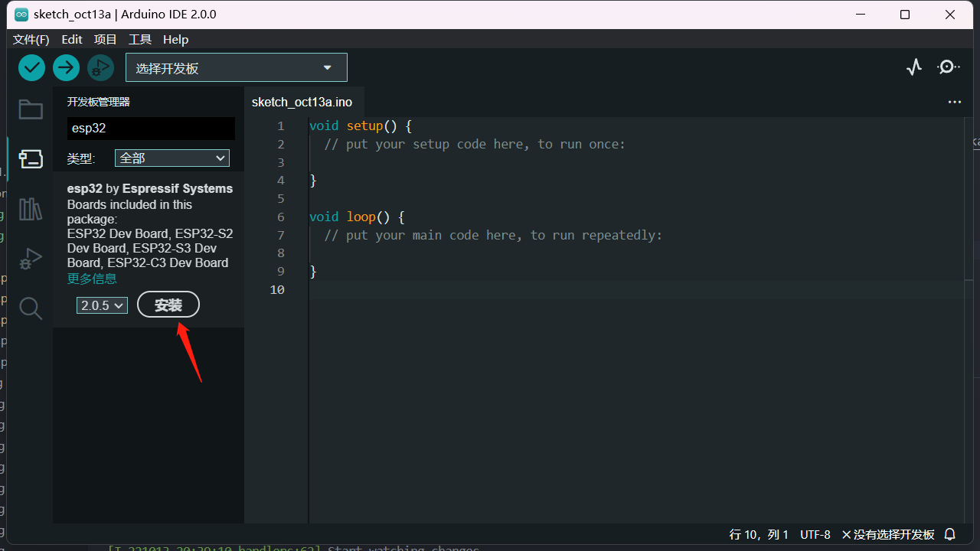The image size is (980, 551).
Task: Click the 行 10, 列 1 cursor position
Action: 759,534
